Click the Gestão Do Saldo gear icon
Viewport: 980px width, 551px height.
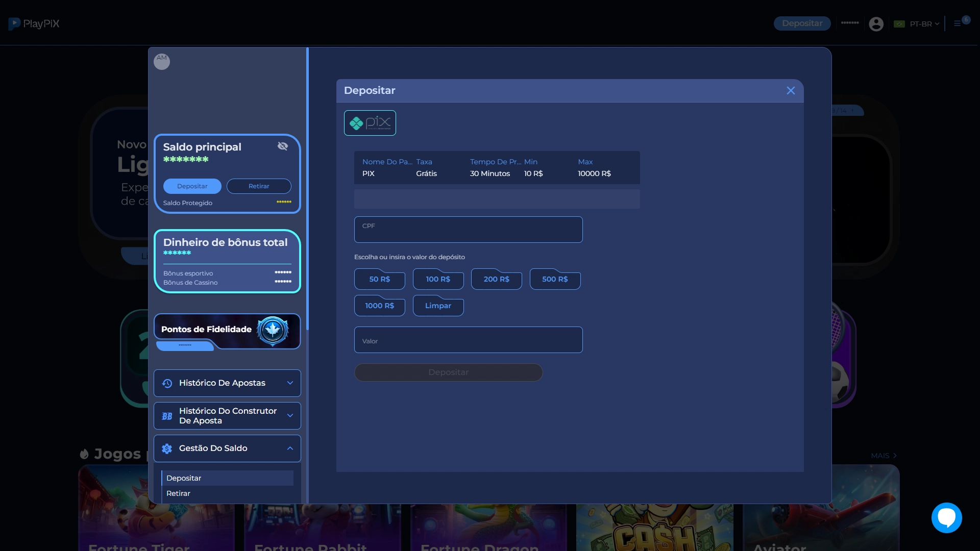167,448
